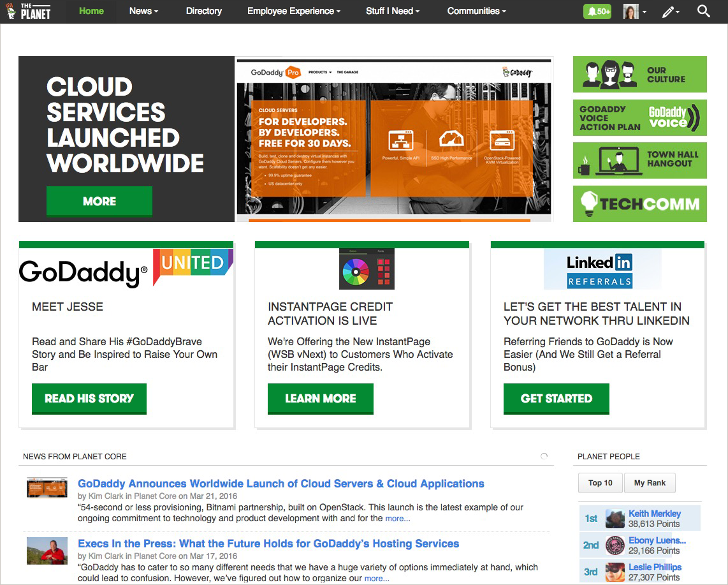Click the Read His Story button
Image resolution: width=728 pixels, height=585 pixels.
89,399
